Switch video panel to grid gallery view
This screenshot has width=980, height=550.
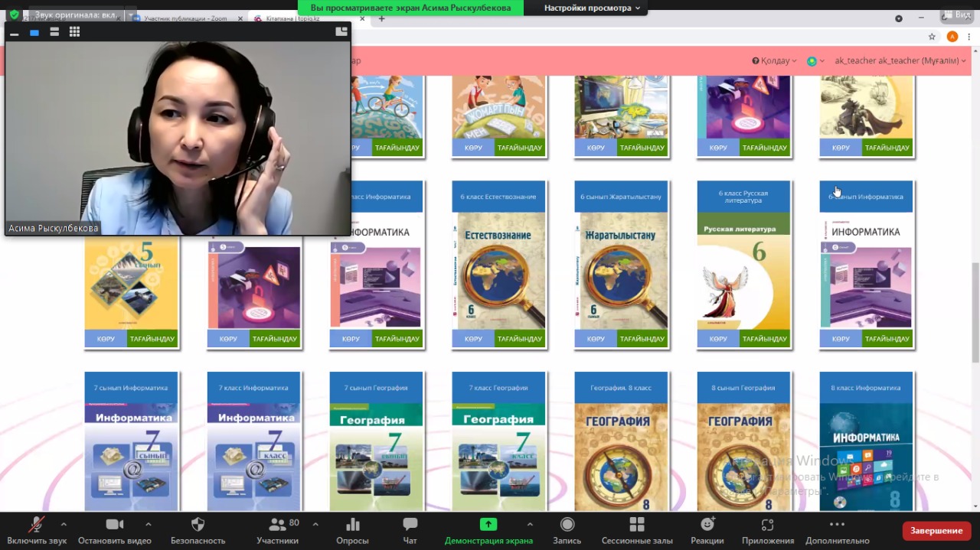pos(74,32)
